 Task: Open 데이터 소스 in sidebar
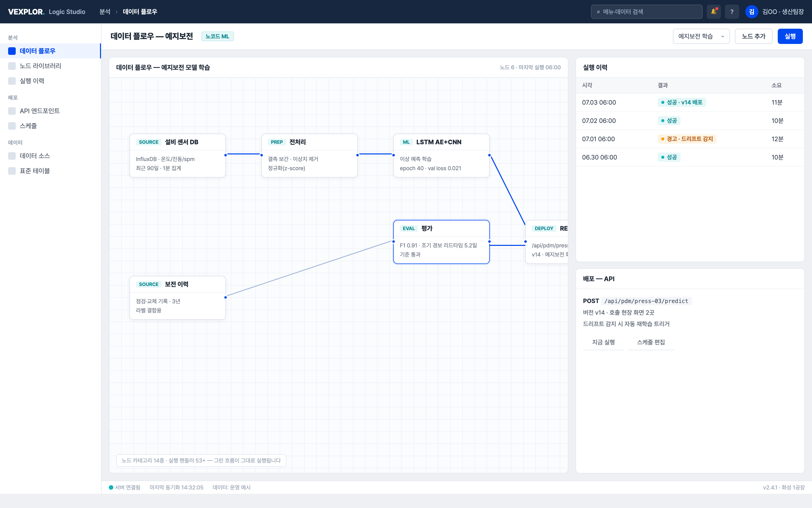coord(50,156)
